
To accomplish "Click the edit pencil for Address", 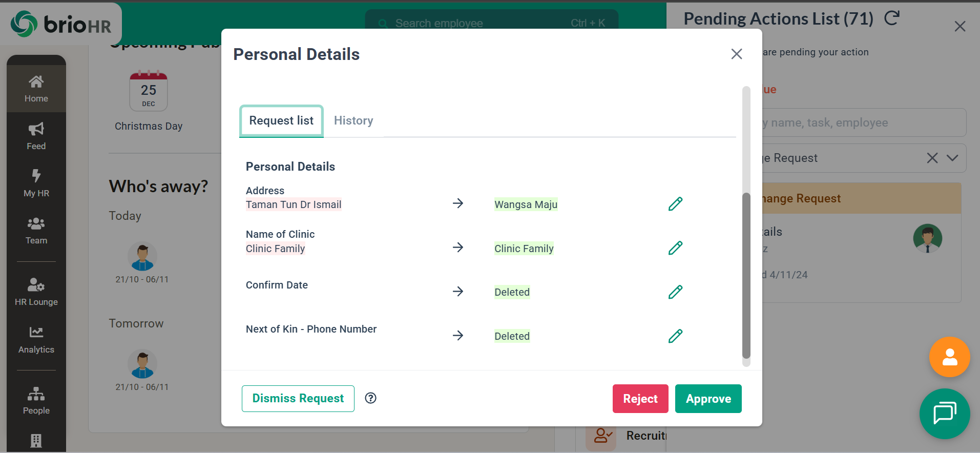I will coord(675,204).
